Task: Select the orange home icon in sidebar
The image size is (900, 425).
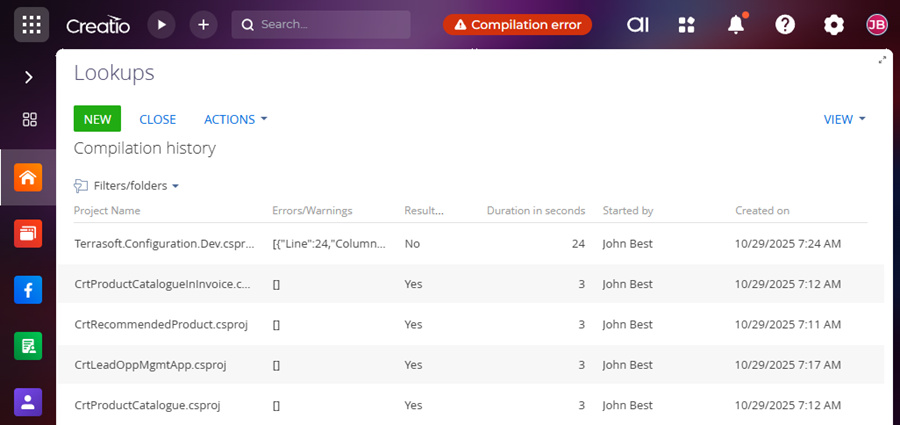Action: click(x=28, y=178)
